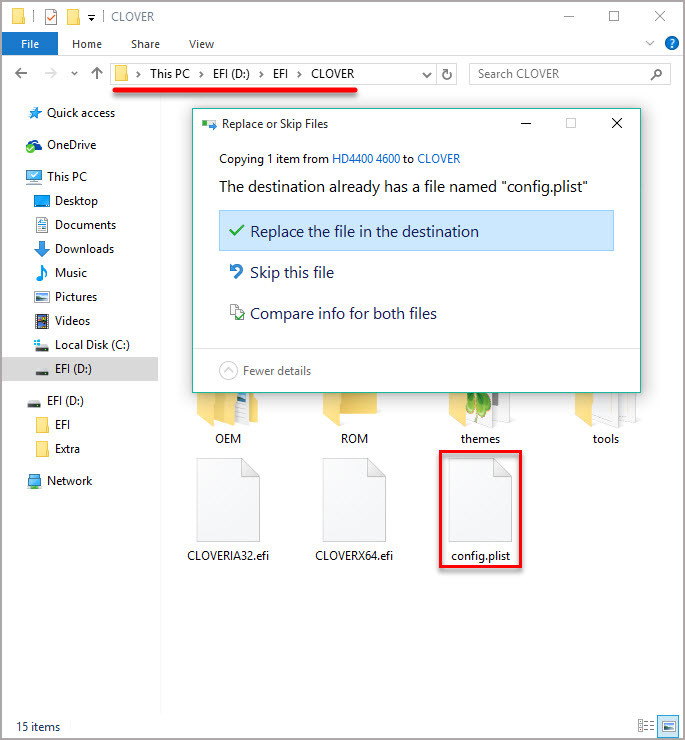This screenshot has width=685, height=740.
Task: Expand the ribbon with chevron
Action: click(650, 43)
